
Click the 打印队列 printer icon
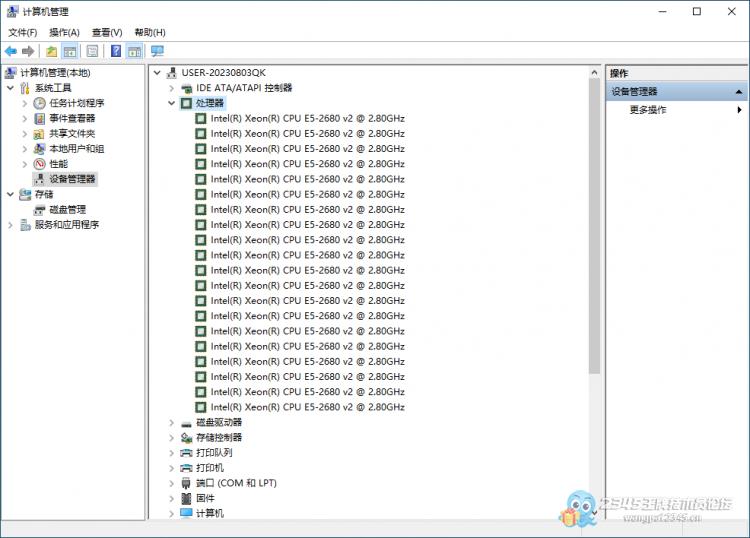pos(187,453)
